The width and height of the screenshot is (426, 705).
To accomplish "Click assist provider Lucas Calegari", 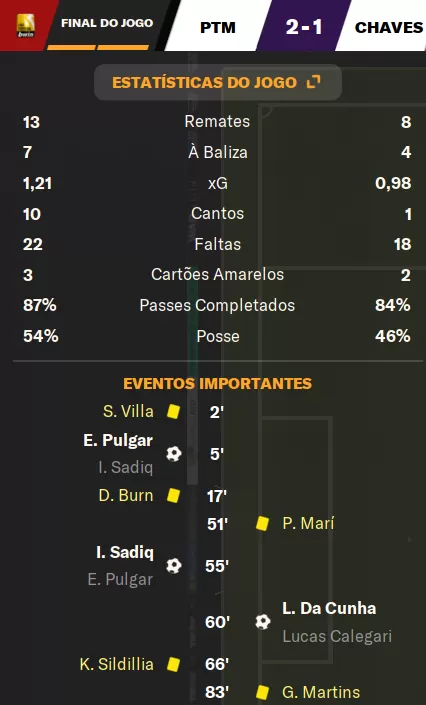I will click(337, 636).
